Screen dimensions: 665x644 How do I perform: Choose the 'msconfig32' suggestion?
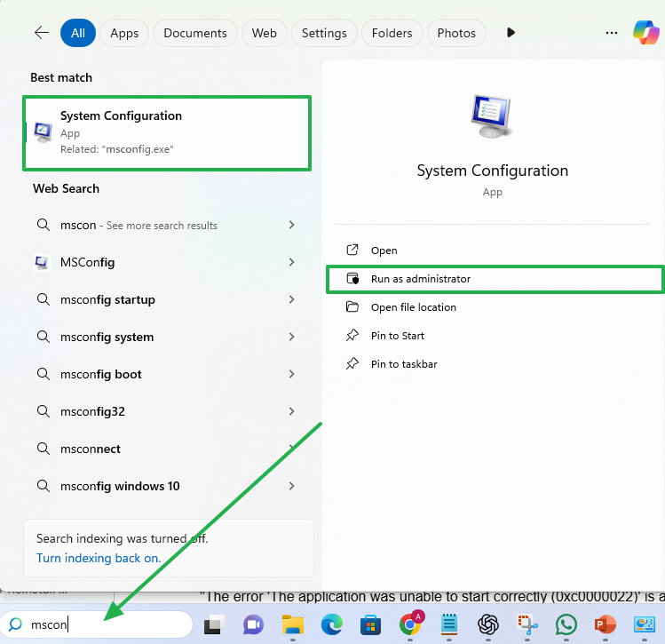coord(167,411)
